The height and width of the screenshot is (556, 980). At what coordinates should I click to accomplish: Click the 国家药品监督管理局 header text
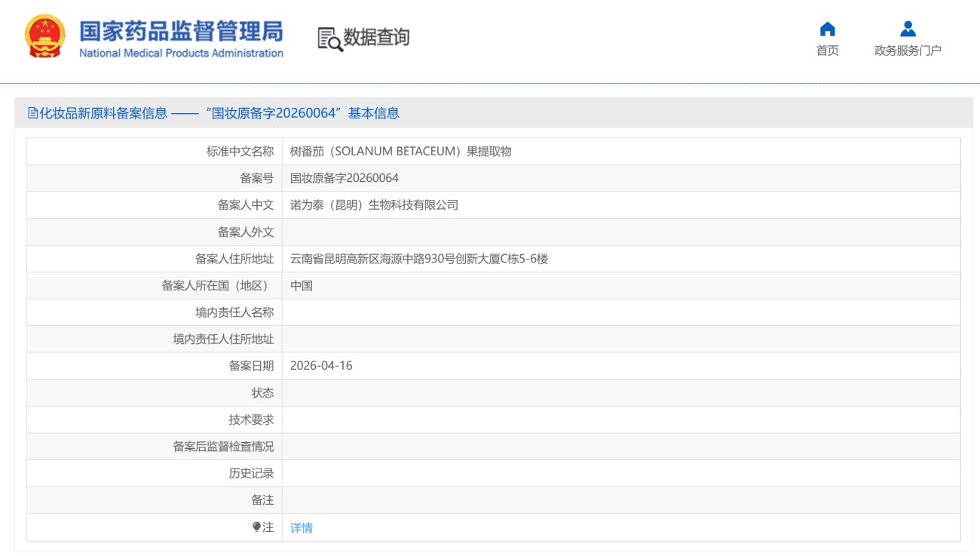181,33
